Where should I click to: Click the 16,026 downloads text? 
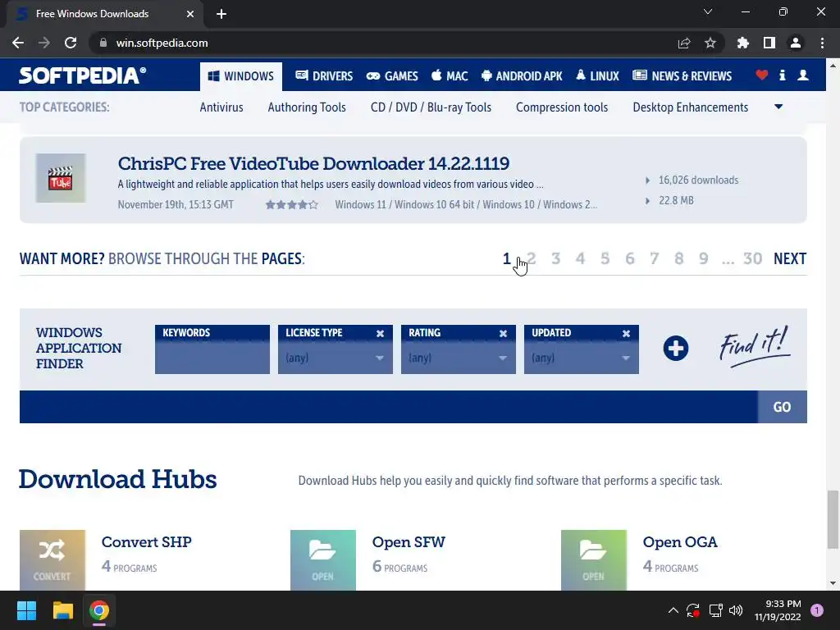699,180
